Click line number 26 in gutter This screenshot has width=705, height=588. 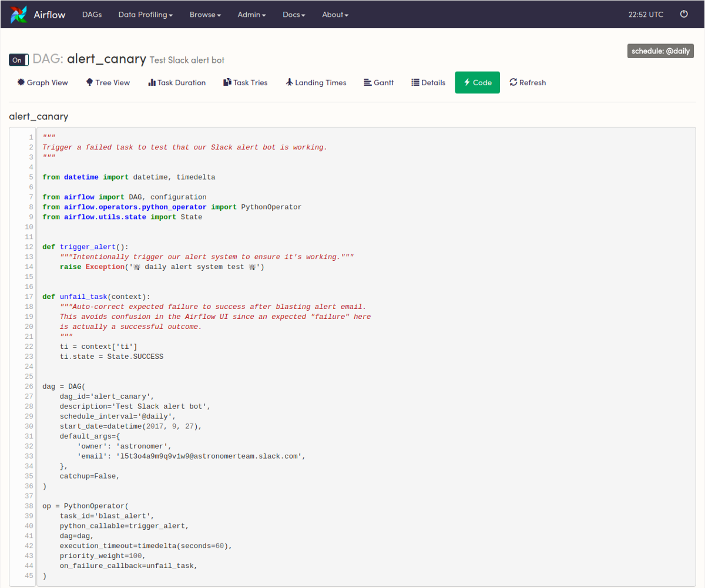29,387
